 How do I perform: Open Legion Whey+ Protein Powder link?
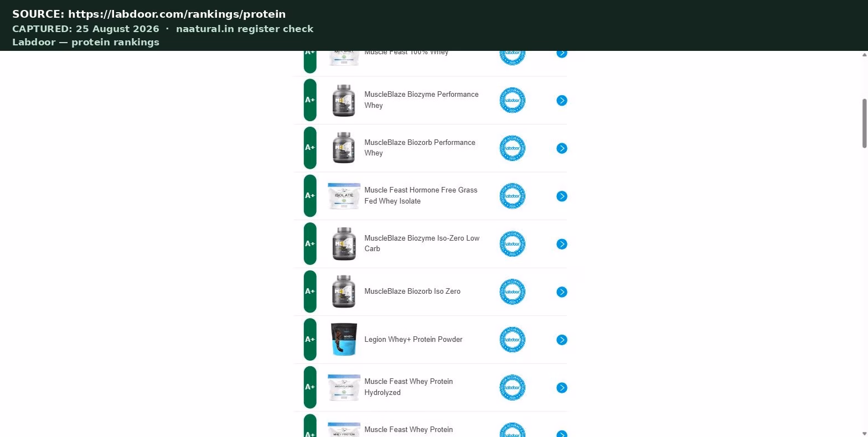point(414,340)
